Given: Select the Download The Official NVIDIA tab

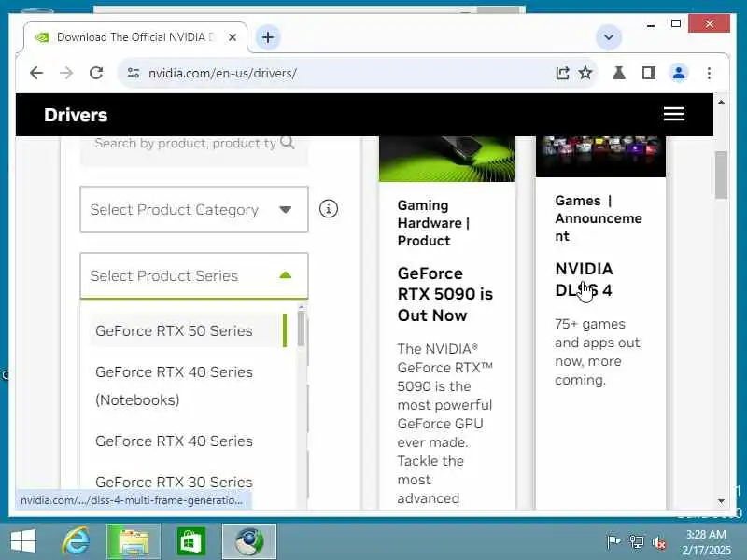Looking at the screenshot, I should [x=135, y=37].
